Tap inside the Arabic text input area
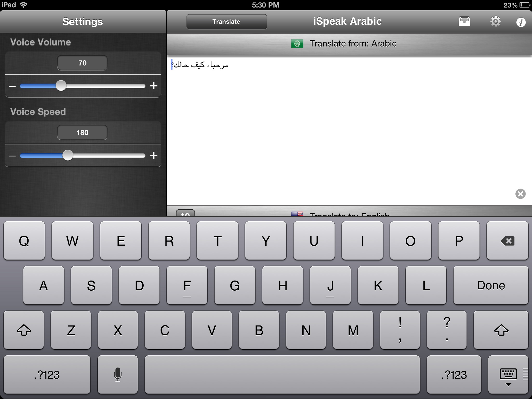This screenshot has width=532, height=399. pyautogui.click(x=349, y=130)
